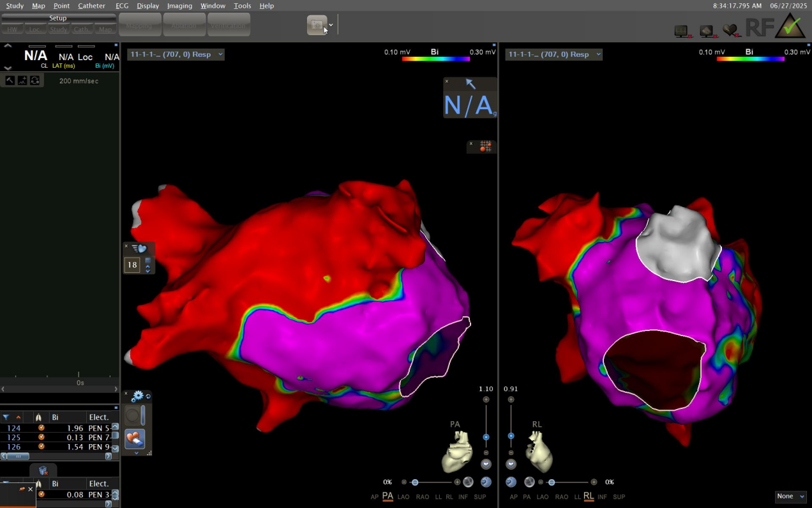Expand the arrow beside the camera button

(331, 26)
